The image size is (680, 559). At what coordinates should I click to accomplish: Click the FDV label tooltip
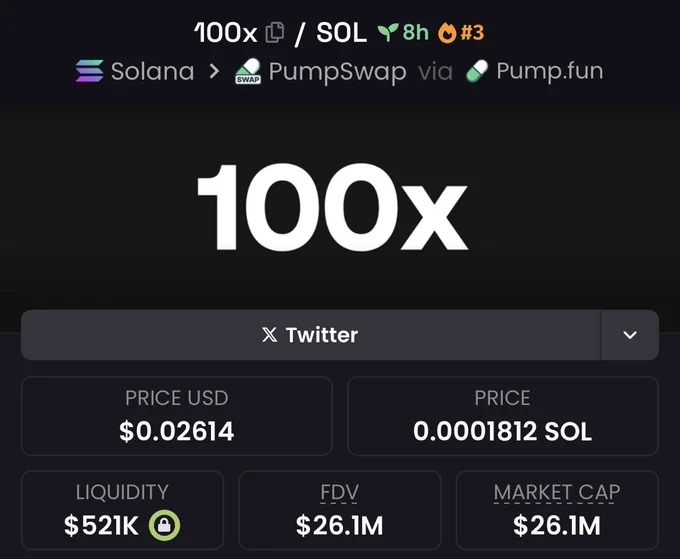point(339,493)
